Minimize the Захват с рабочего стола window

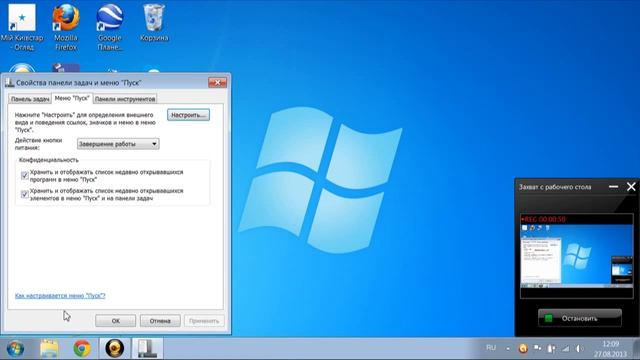pyautogui.click(x=613, y=187)
